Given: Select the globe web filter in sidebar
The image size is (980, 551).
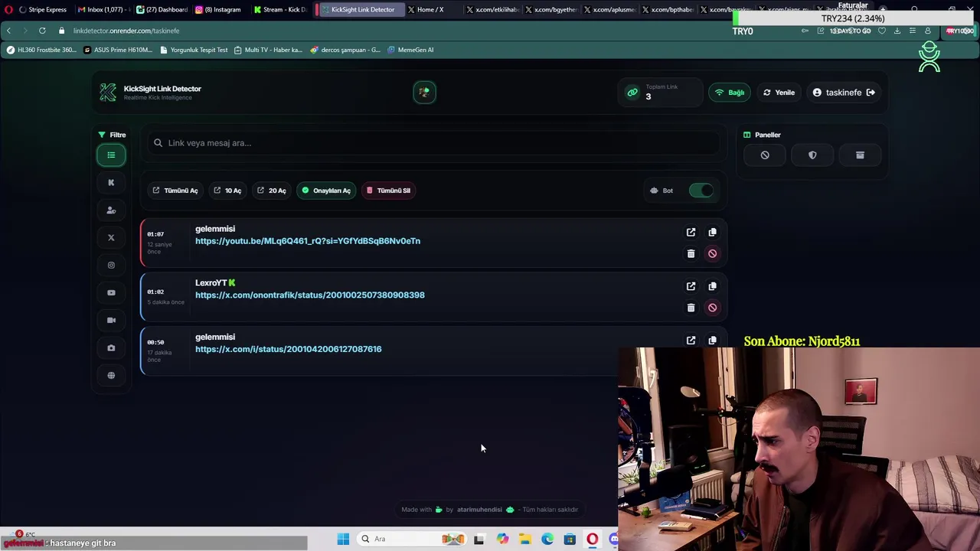Looking at the screenshot, I should tap(111, 376).
